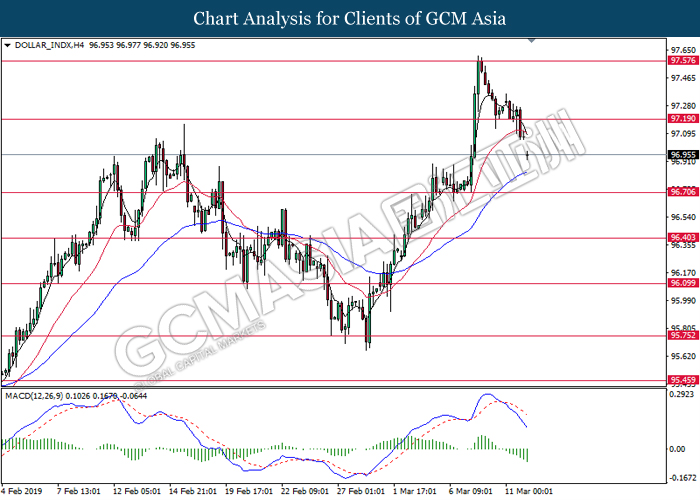Image resolution: width=700 pixels, height=500 pixels.
Task: Click the DOLLAR_INDX,H4 symbol label
Action: coord(49,45)
